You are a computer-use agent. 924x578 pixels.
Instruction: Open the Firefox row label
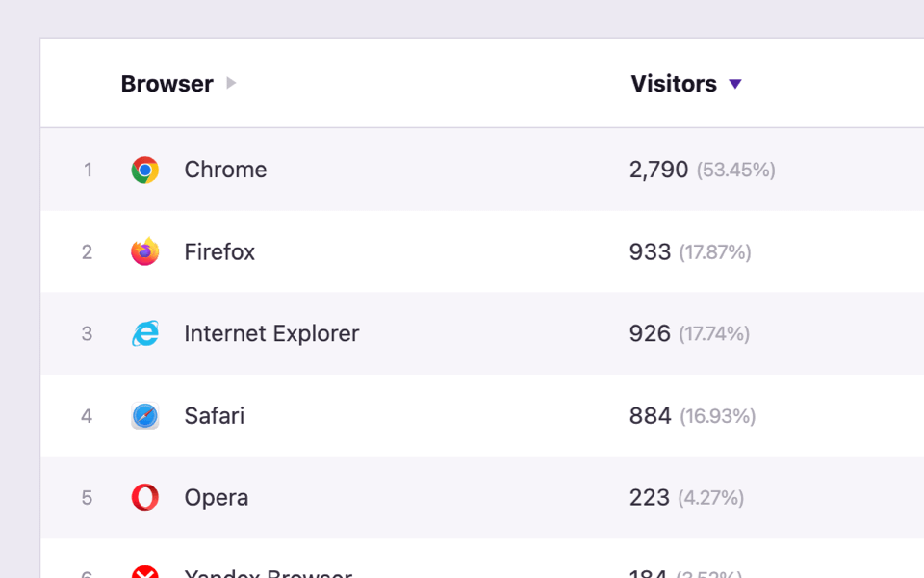pyautogui.click(x=219, y=252)
